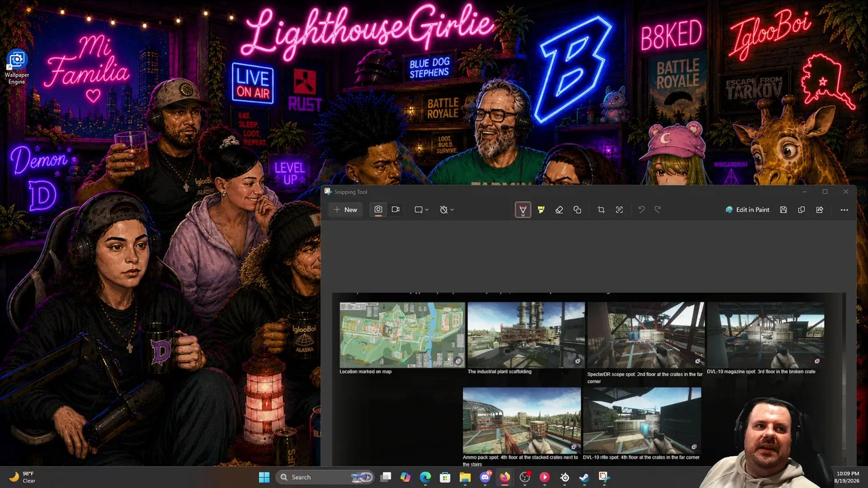Open the snipping shape mode dropdown
The image size is (868, 488).
click(x=422, y=210)
